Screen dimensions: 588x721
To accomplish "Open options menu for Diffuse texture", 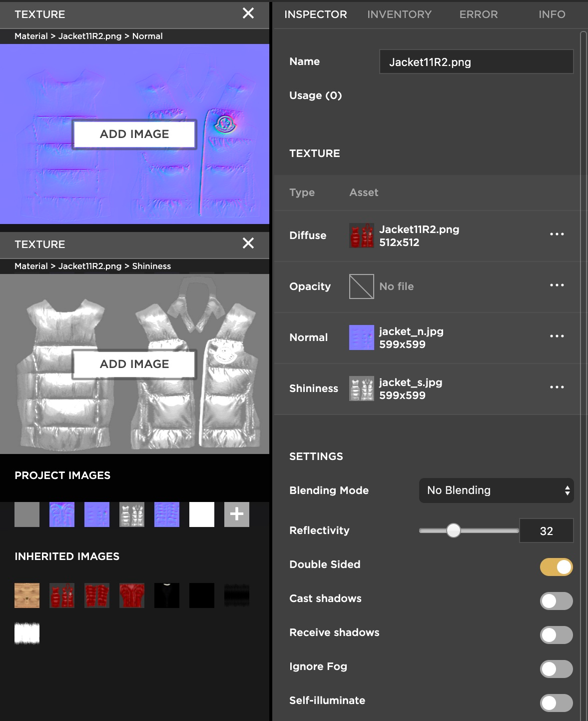I will pyautogui.click(x=557, y=234).
